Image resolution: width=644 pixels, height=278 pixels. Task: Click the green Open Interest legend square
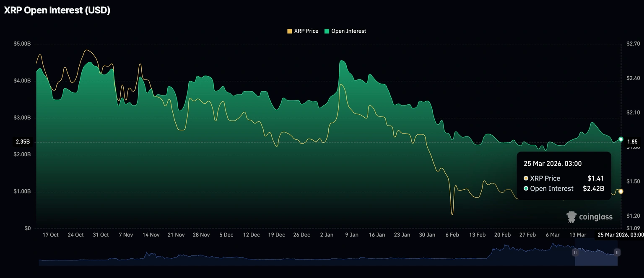327,31
